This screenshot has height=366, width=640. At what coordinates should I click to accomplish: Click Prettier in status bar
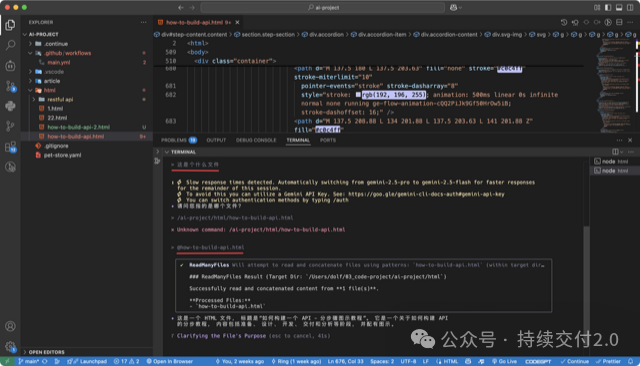(x=608, y=361)
